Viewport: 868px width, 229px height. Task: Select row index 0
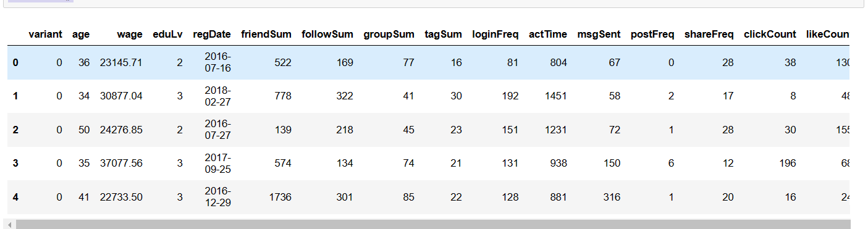15,62
